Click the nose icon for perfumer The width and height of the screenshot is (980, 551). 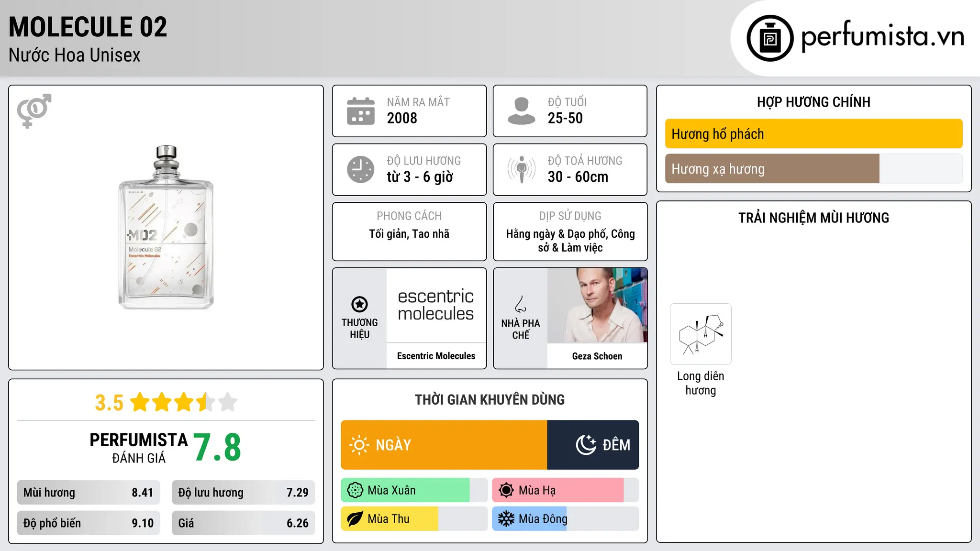click(521, 304)
